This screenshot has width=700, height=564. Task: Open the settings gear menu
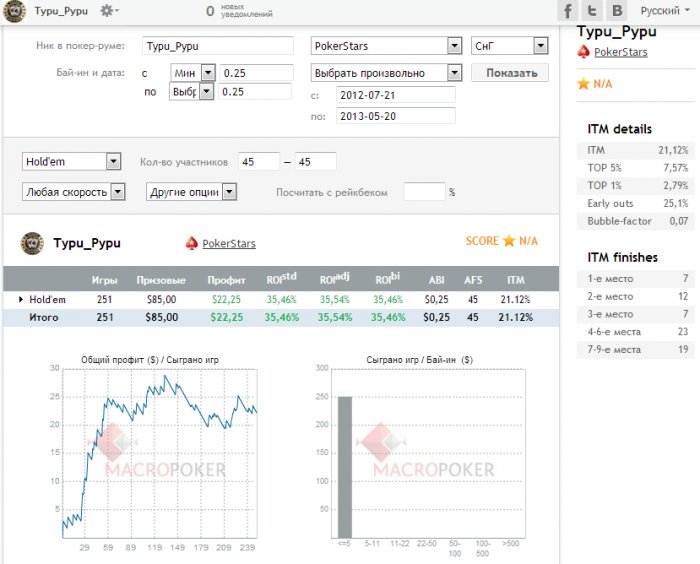108,11
